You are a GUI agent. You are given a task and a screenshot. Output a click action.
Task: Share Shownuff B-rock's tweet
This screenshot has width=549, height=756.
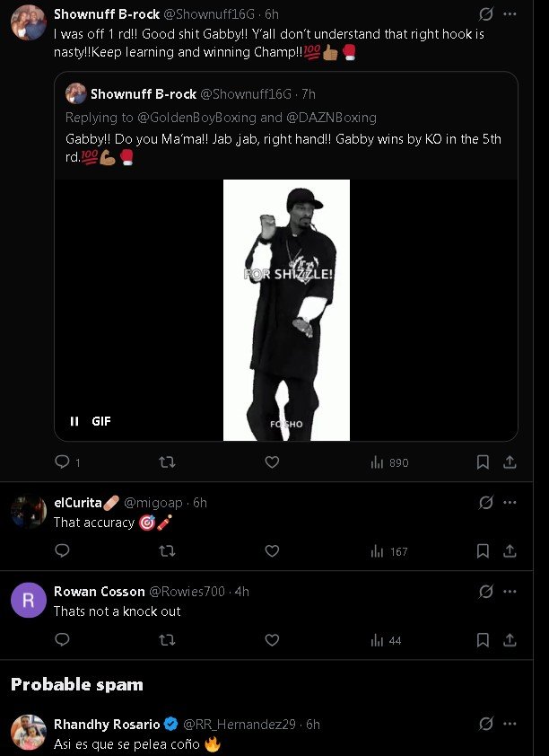pyautogui.click(x=510, y=462)
